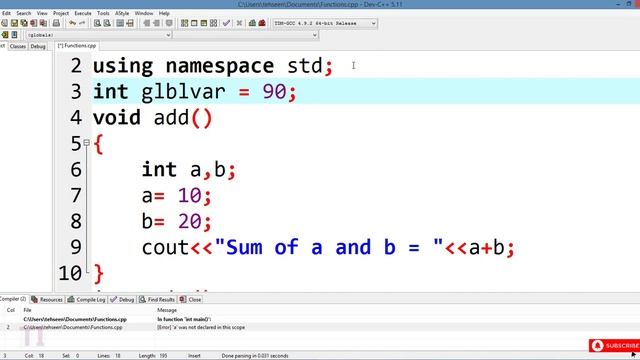The height and width of the screenshot is (360, 640).
Task: Click the add function name on line 4
Action: [171, 118]
